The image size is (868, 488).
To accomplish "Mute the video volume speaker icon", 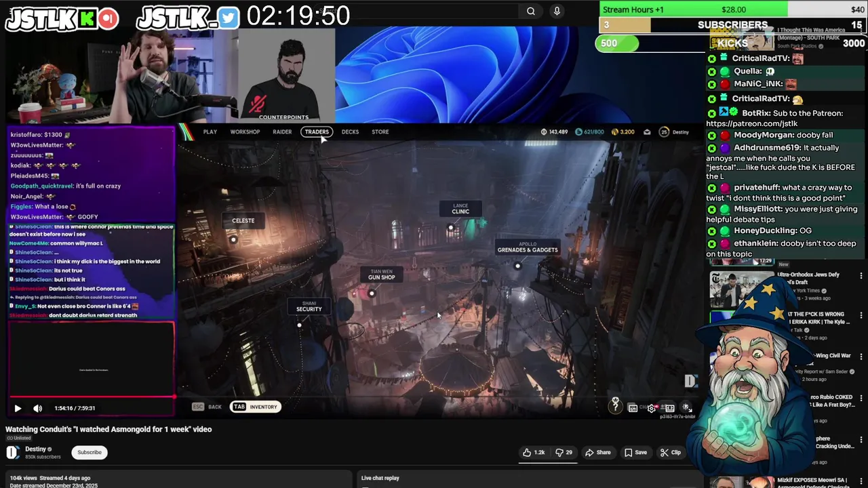I will (x=38, y=408).
